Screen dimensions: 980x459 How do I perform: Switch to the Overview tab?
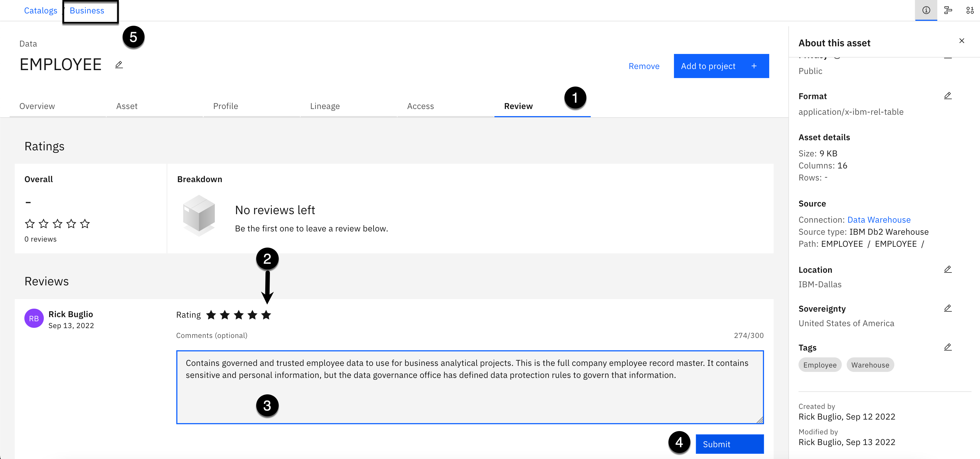[37, 106]
